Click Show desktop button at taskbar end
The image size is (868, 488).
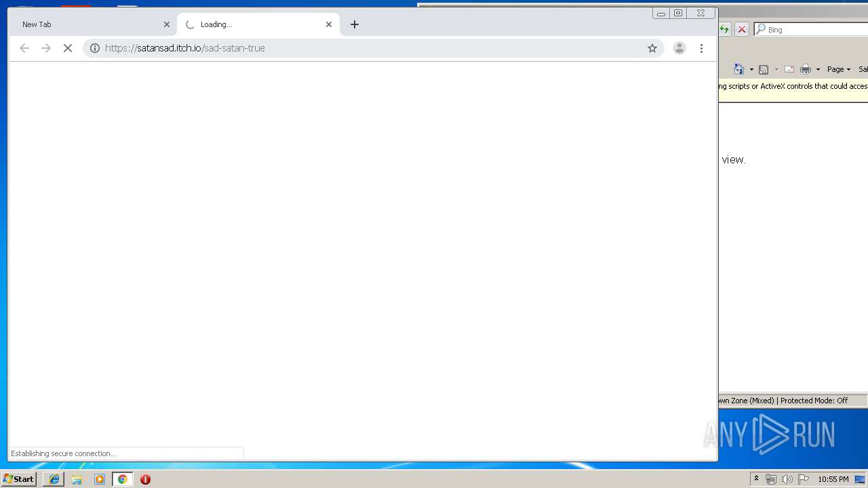861,479
